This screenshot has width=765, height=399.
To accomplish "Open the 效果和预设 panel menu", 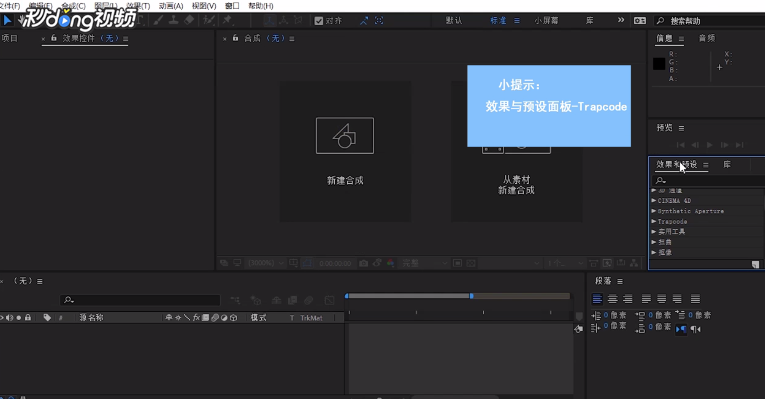I will click(705, 165).
